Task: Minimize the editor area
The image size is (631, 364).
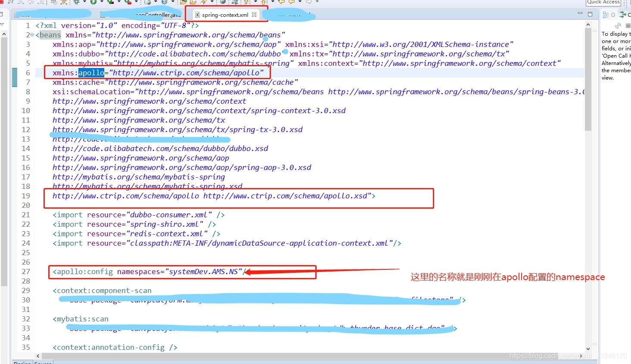Action: [580, 14]
